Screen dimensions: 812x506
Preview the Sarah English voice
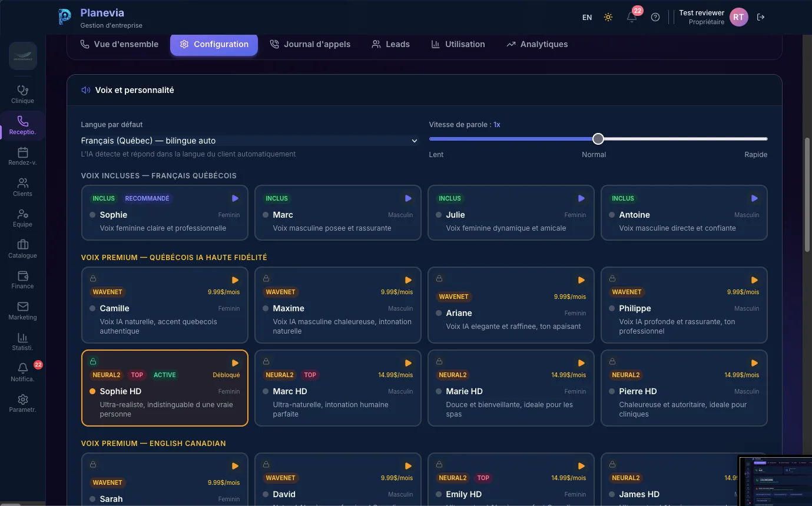(236, 466)
